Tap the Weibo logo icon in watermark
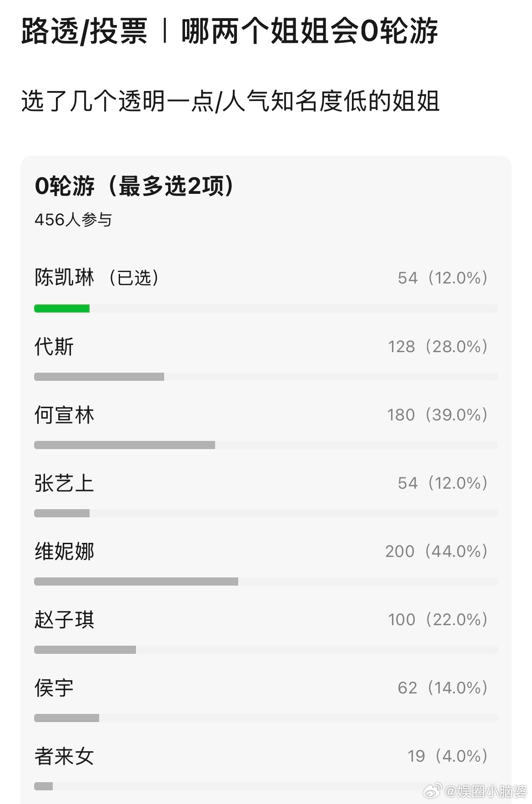 432,791
